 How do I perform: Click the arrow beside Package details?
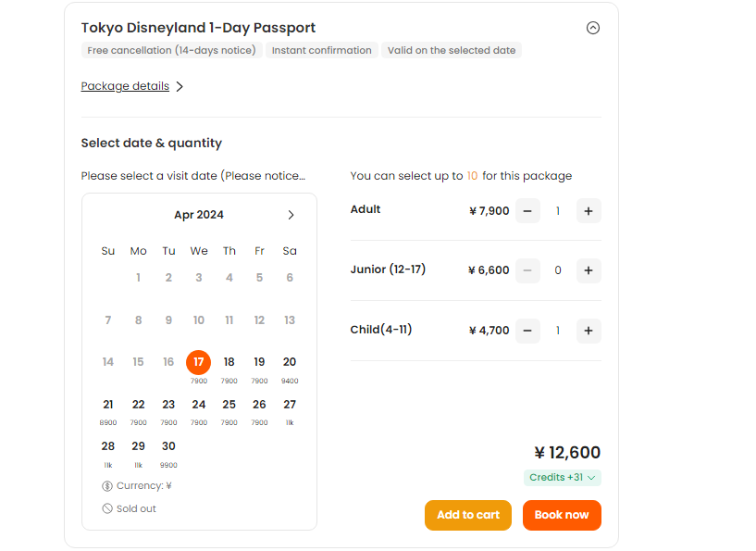coord(180,86)
